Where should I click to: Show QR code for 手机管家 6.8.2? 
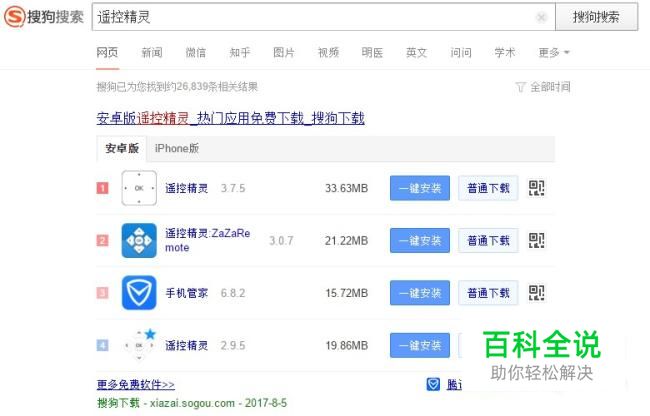click(x=536, y=293)
